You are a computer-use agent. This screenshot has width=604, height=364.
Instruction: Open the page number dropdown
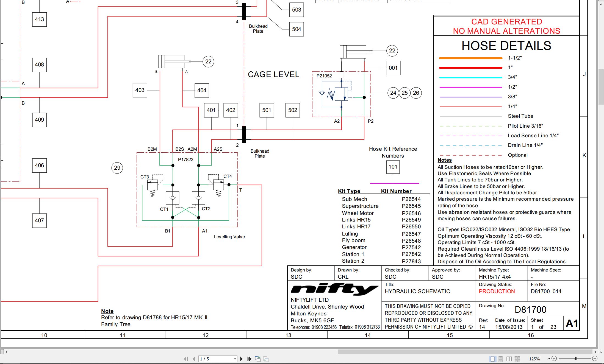pos(235,359)
